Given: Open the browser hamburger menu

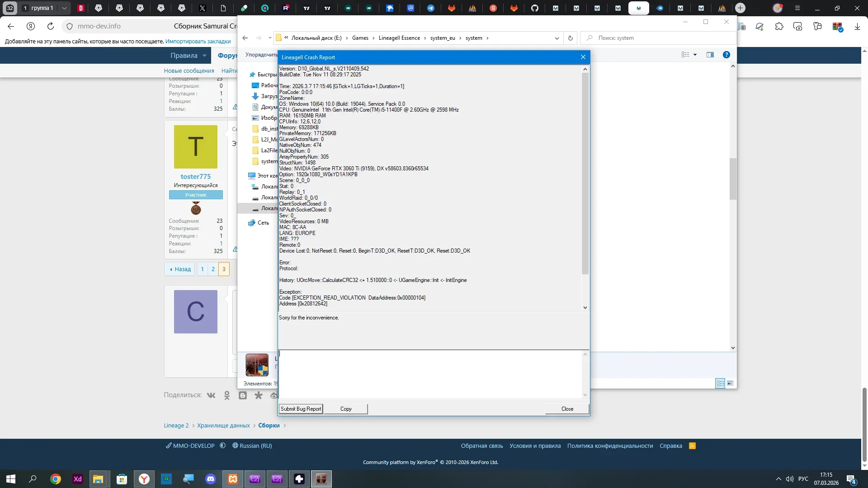Looking at the screenshot, I should point(797,8).
